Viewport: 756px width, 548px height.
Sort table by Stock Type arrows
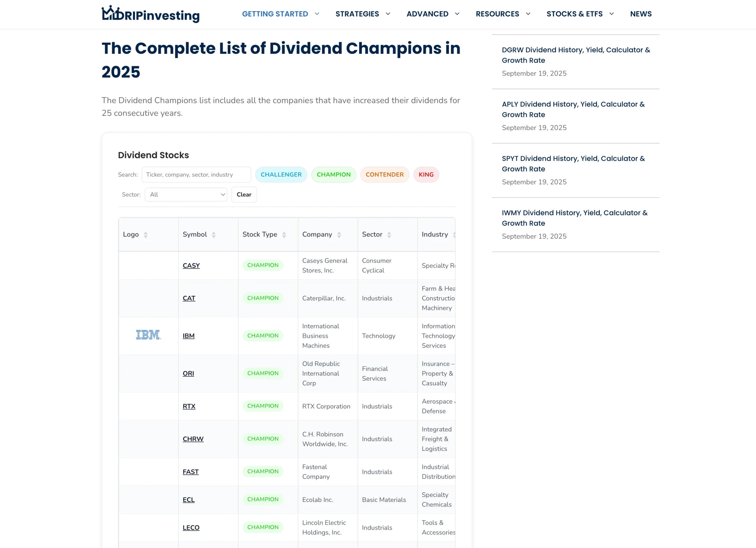284,235
